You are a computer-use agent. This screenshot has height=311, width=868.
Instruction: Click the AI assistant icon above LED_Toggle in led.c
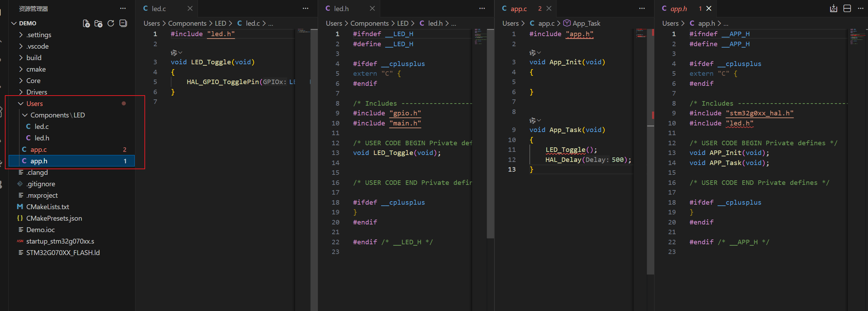point(174,53)
